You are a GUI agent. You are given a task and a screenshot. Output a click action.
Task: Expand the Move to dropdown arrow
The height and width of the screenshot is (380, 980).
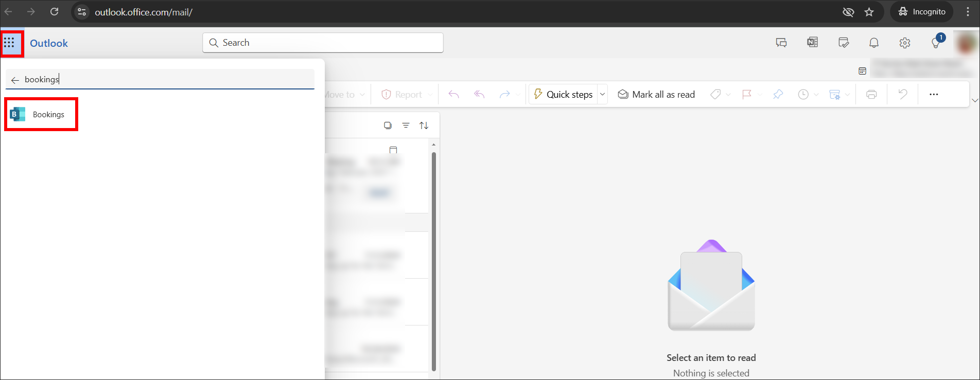362,95
